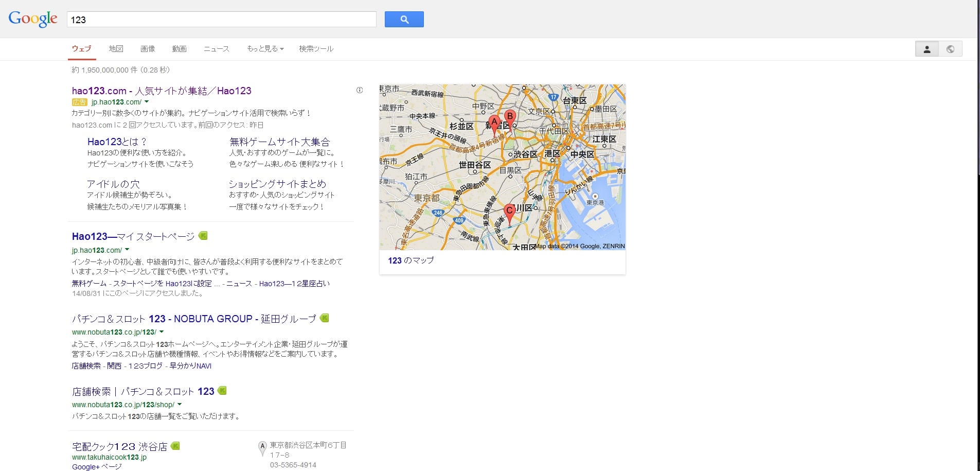This screenshot has width=980, height=471.
Task: Click the 123ブログ sublink
Action: point(145,366)
